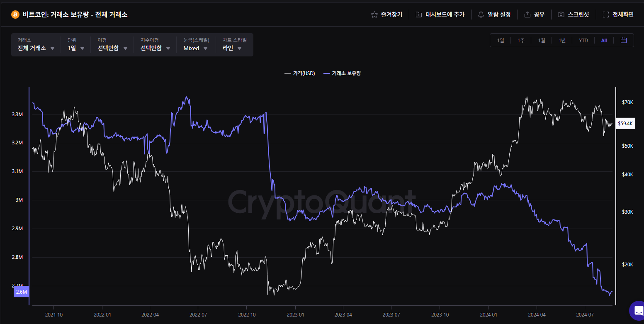Click the $50K right axis label
This screenshot has height=324, width=644.
pyautogui.click(x=627, y=146)
